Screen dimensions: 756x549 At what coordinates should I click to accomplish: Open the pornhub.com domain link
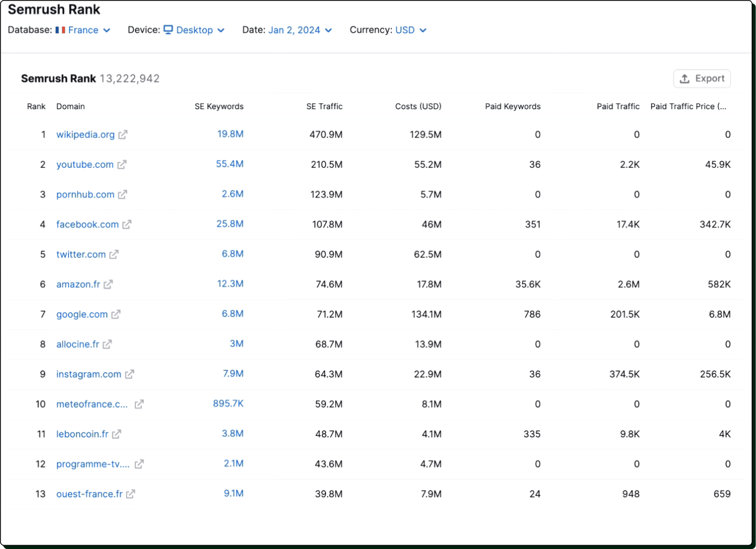tap(85, 194)
